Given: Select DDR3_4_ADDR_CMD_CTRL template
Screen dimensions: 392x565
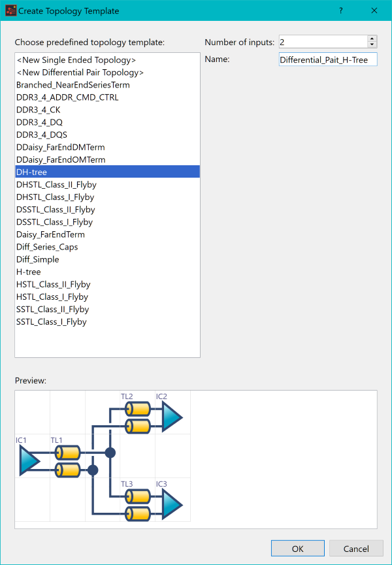Looking at the screenshot, I should tap(107, 97).
